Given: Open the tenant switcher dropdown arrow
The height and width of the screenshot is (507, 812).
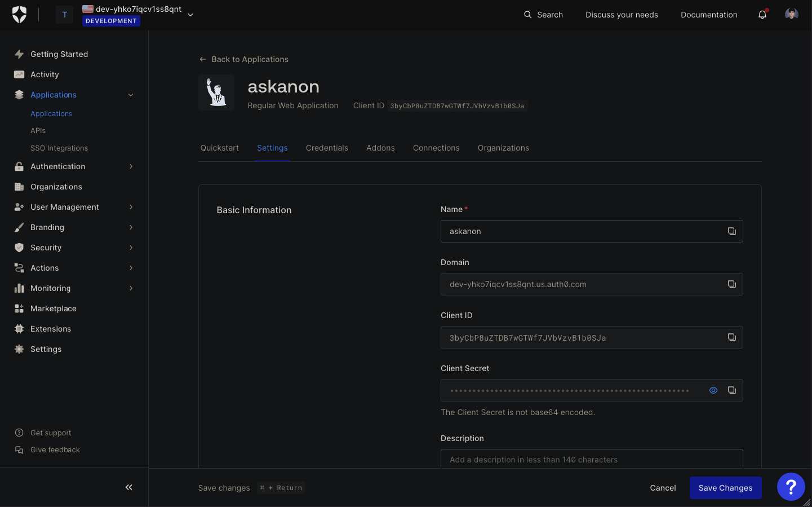Looking at the screenshot, I should click(190, 15).
